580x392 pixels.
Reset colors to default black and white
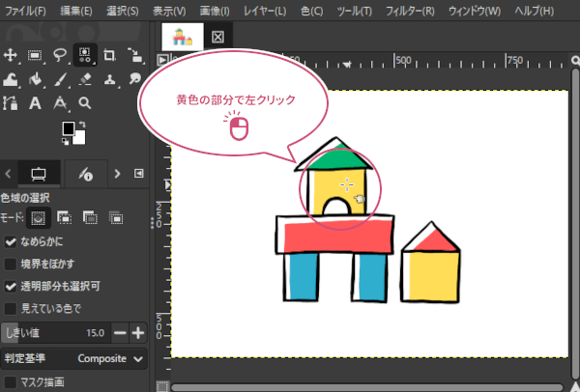pos(65,141)
